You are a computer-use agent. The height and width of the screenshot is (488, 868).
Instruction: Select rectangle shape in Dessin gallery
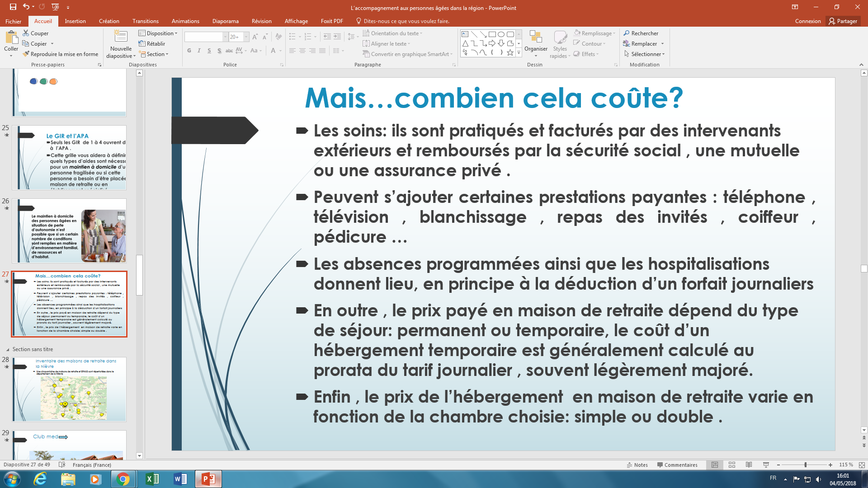[492, 34]
